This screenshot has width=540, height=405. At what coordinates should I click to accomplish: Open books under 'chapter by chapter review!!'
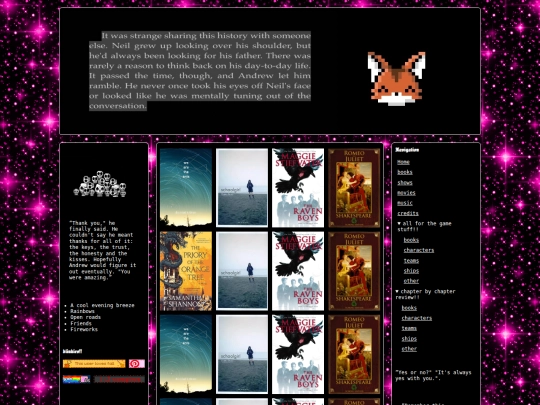tap(409, 308)
